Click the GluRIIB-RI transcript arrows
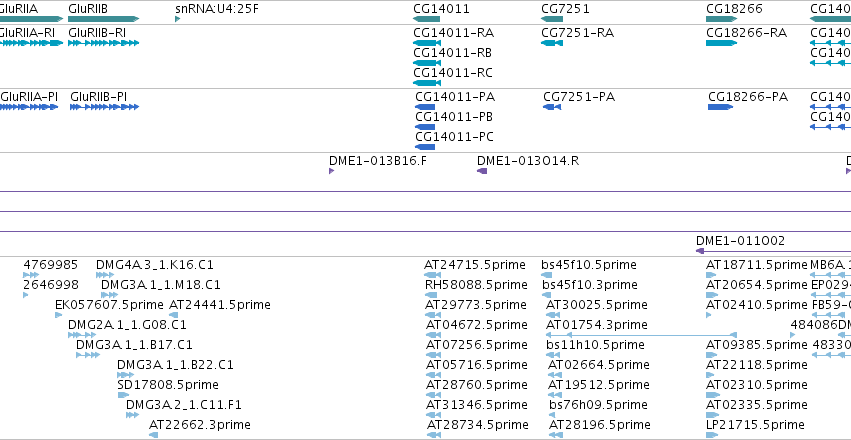 [x=104, y=43]
